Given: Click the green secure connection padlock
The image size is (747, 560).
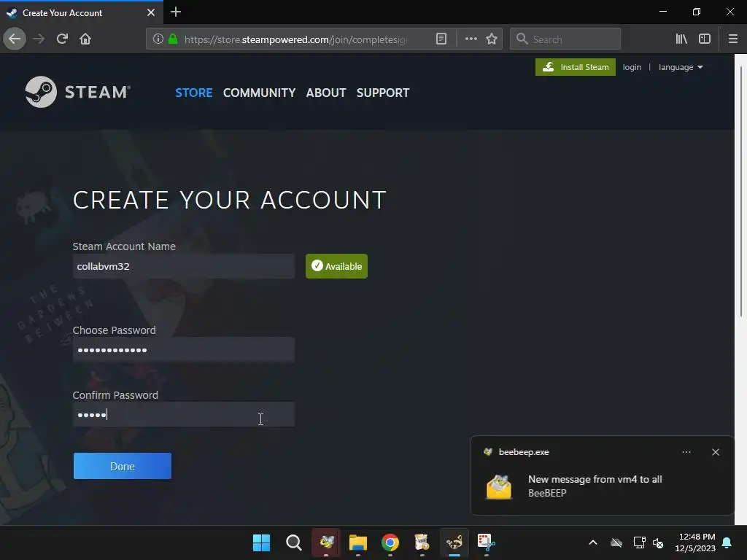Looking at the screenshot, I should coord(173,39).
